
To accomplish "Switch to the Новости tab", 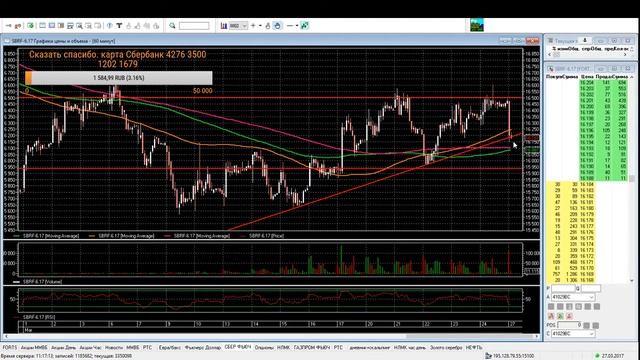I will coord(114,347).
